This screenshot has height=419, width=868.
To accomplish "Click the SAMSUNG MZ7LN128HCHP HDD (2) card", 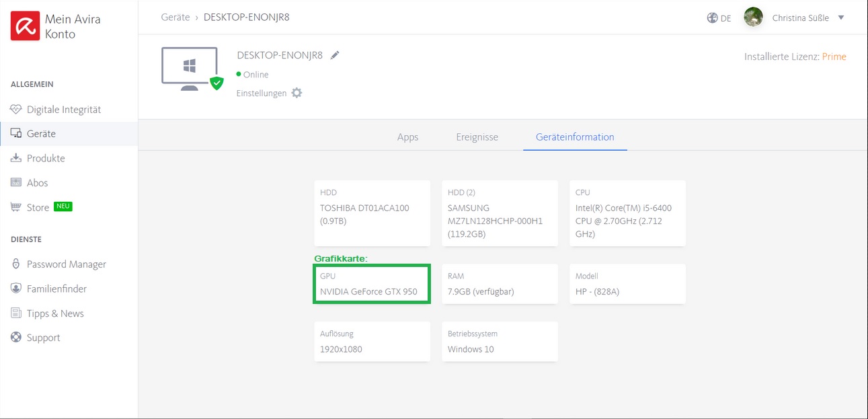I will coord(500,213).
